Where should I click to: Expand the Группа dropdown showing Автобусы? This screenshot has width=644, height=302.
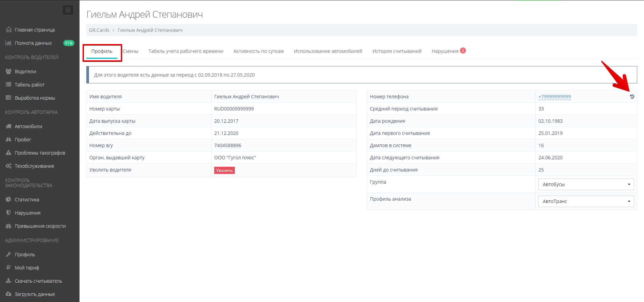(586, 184)
